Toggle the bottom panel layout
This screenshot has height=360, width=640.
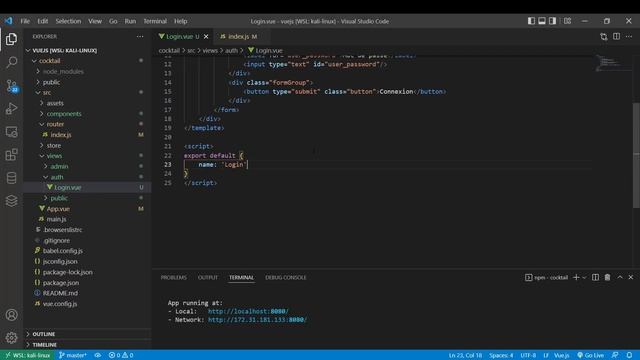[x=542, y=21]
